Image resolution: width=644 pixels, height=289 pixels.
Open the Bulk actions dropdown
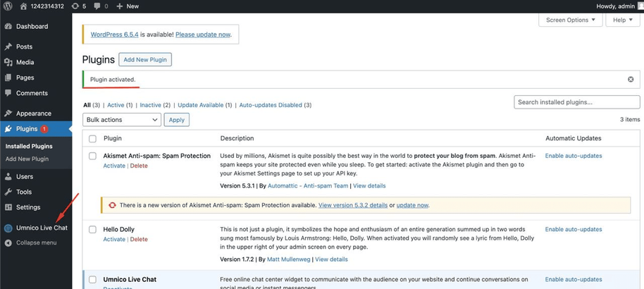tap(122, 120)
